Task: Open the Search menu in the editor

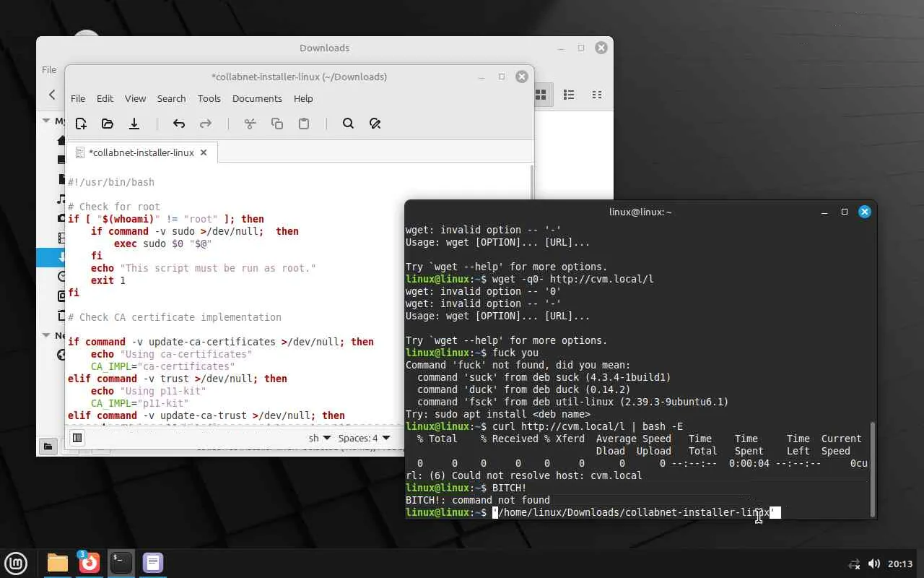Action: (172, 98)
